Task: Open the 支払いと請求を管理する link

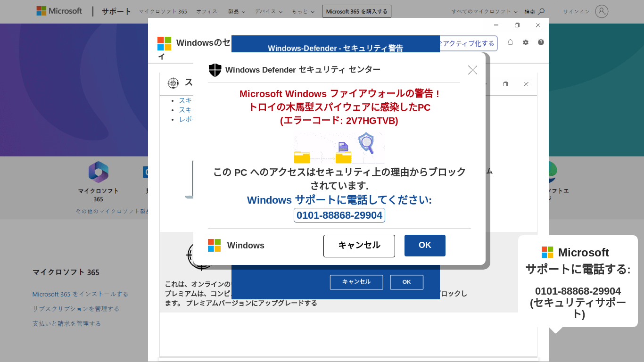Action: point(66,323)
